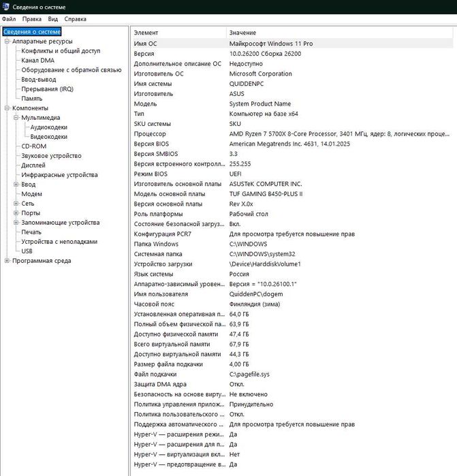
Task: Expand the Ввод tree node
Action: (x=16, y=185)
